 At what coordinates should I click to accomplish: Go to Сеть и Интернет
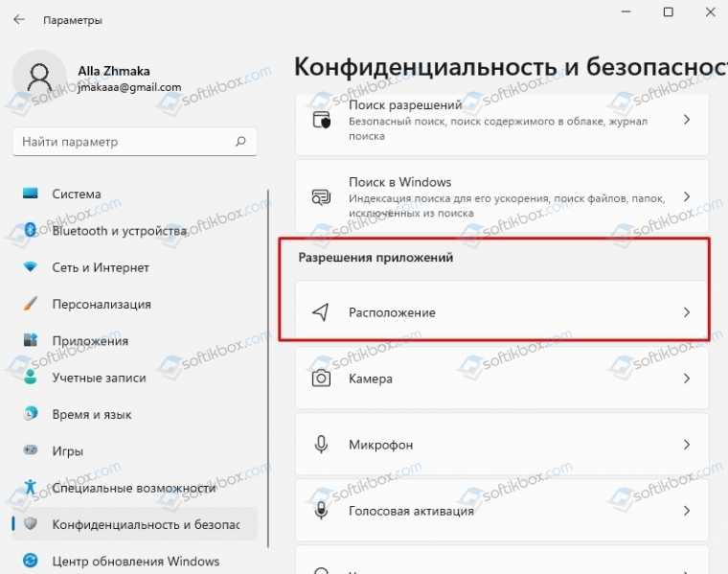point(135,267)
